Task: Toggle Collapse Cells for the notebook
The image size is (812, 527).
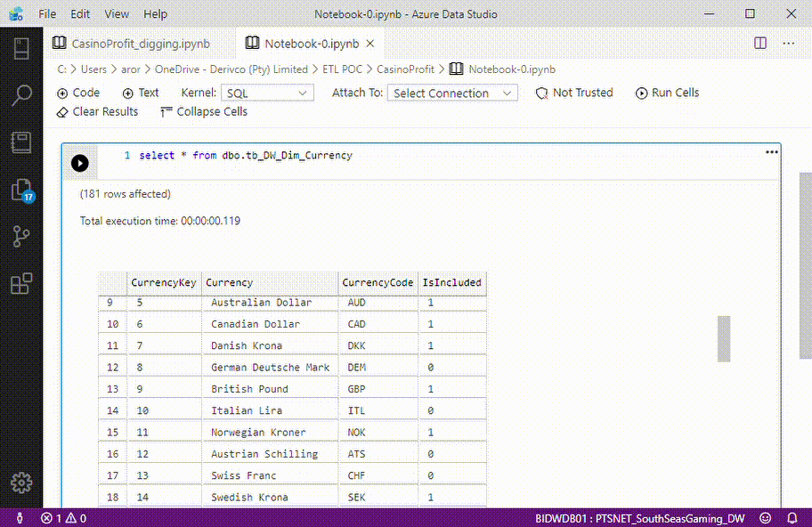Action: pos(203,111)
